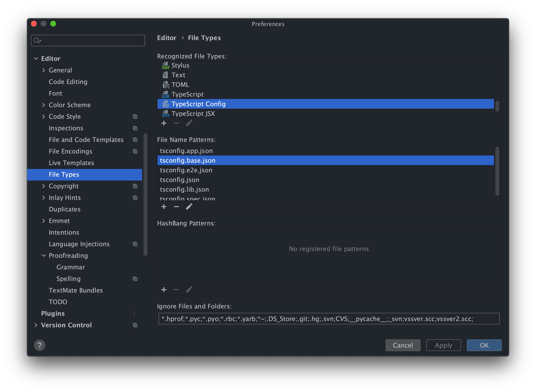The height and width of the screenshot is (392, 536).
Task: Click add button under HashBang Patterns
Action: click(164, 290)
